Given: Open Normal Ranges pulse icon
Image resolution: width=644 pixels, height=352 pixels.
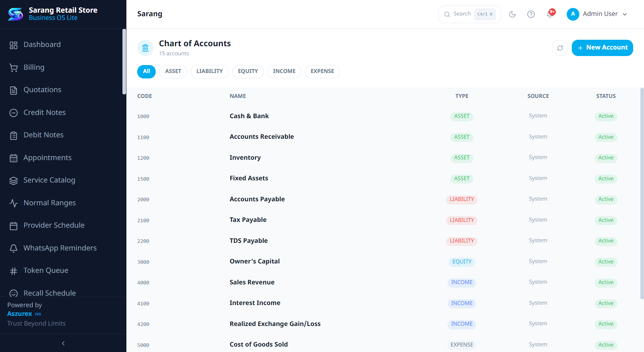Looking at the screenshot, I should (13, 203).
